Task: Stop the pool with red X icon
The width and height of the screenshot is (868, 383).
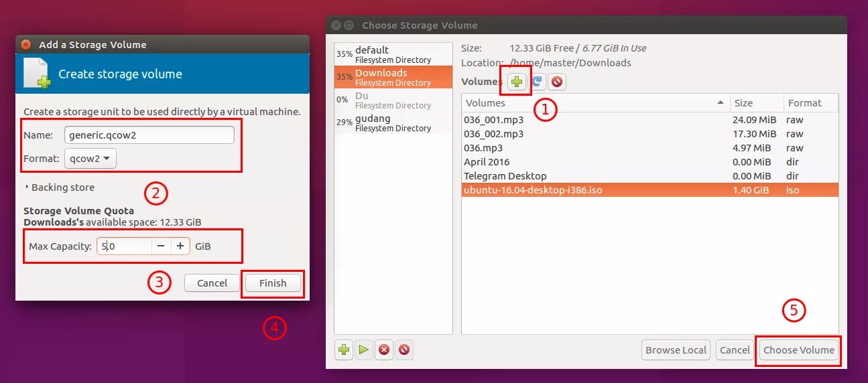Action: point(383,350)
